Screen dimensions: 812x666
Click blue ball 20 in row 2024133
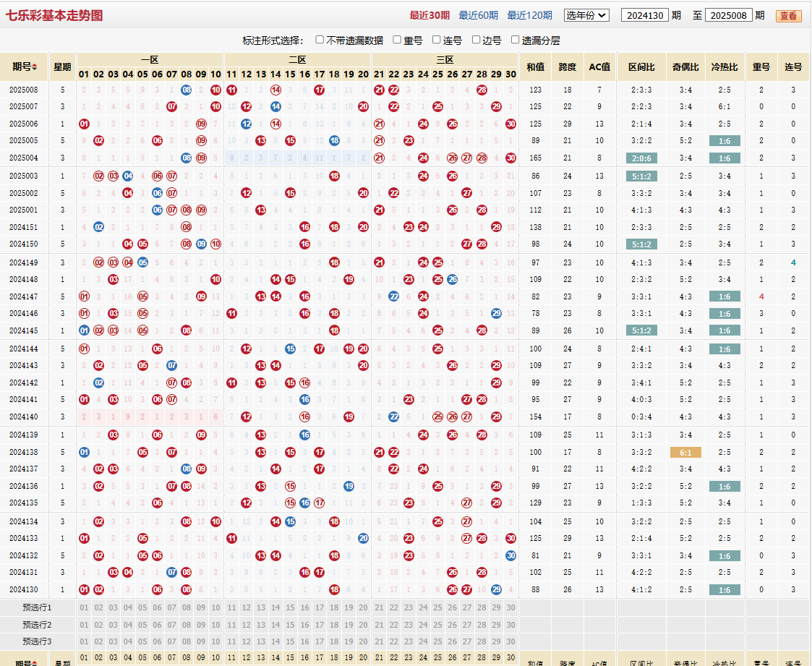(x=364, y=539)
